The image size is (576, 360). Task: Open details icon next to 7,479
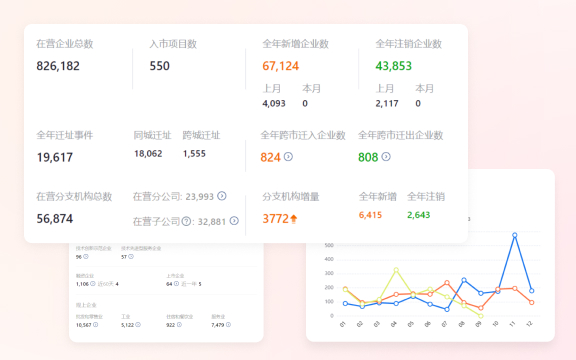(x=228, y=325)
